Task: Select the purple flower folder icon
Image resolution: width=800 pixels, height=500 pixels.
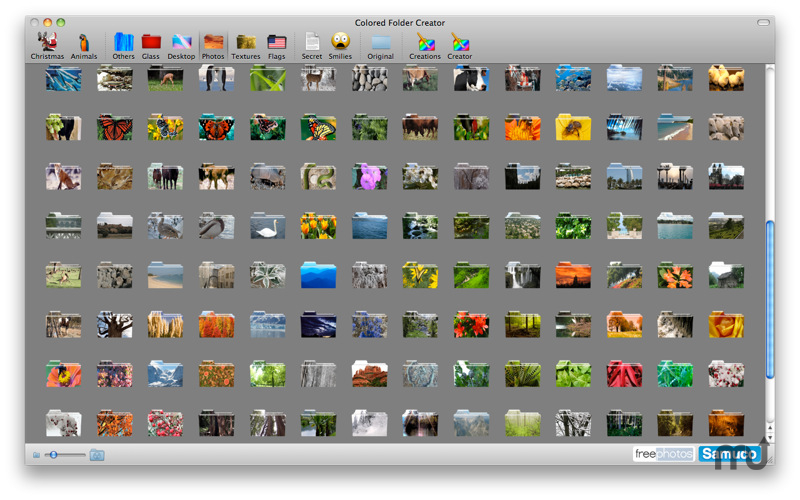Action: coord(369,177)
